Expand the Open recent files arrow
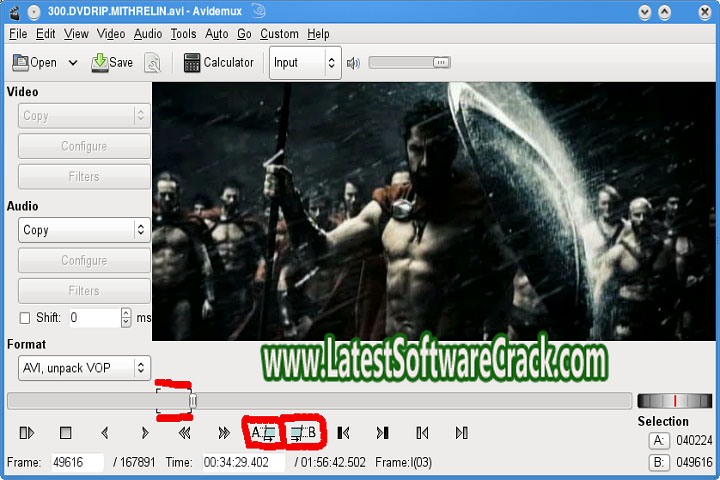720x480 pixels. [x=73, y=62]
